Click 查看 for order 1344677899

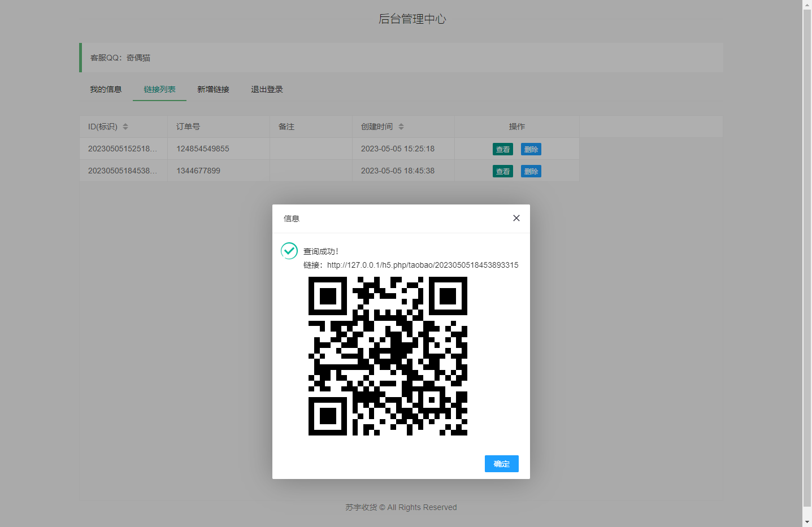coord(503,171)
